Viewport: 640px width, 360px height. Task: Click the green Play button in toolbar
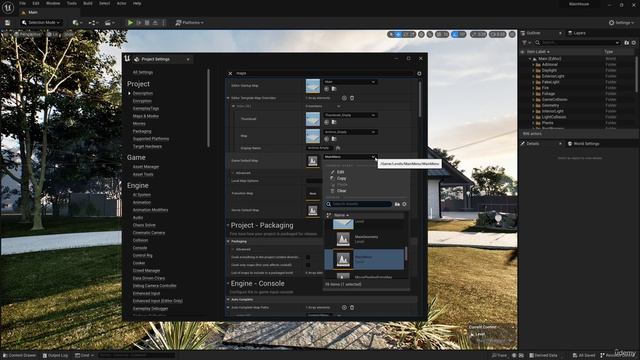coord(130,23)
